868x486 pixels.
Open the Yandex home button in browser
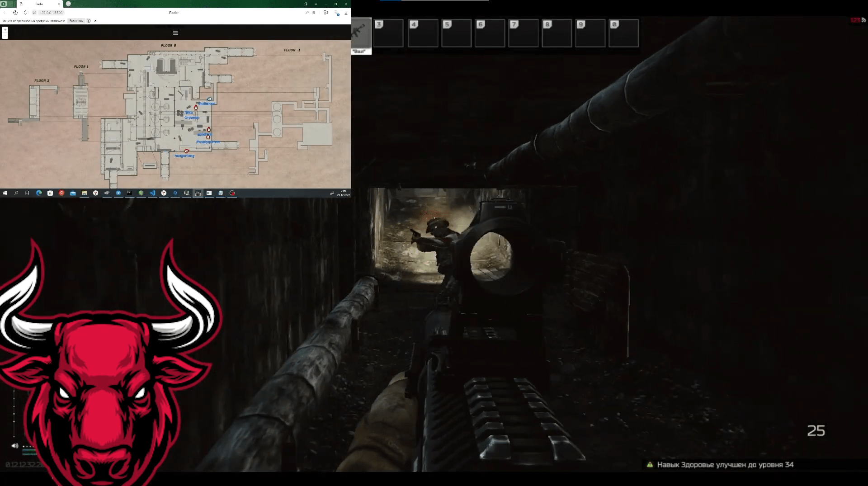[x=15, y=13]
